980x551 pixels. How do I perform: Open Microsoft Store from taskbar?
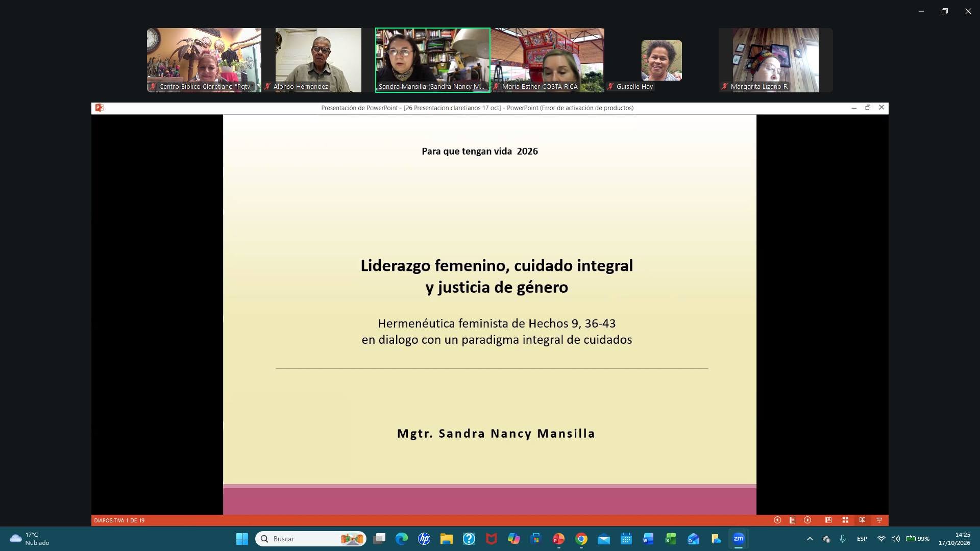click(x=536, y=539)
